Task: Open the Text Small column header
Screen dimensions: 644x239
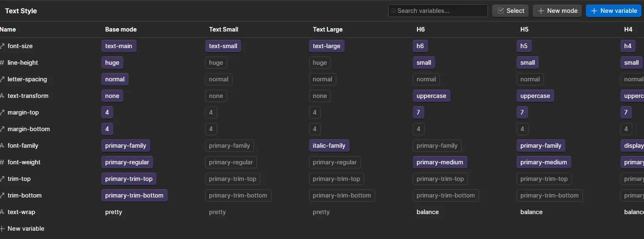Action: 223,29
